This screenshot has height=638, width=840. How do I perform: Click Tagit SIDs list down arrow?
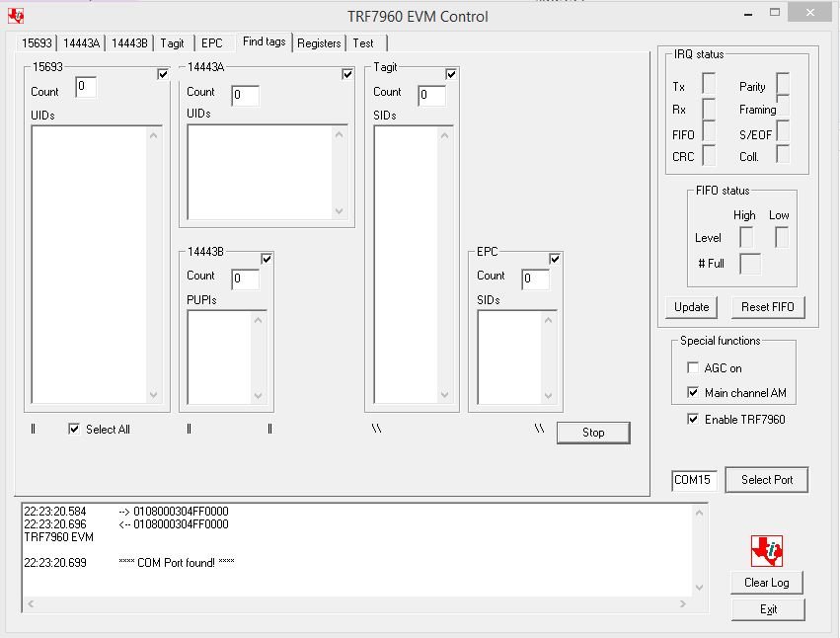pyautogui.click(x=444, y=395)
